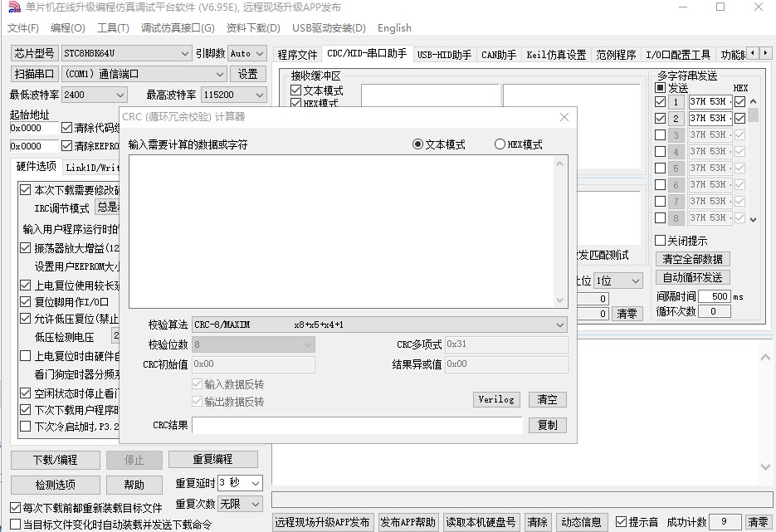The height and width of the screenshot is (532, 776).
Task: Click the 帮助 button
Action: 134,485
